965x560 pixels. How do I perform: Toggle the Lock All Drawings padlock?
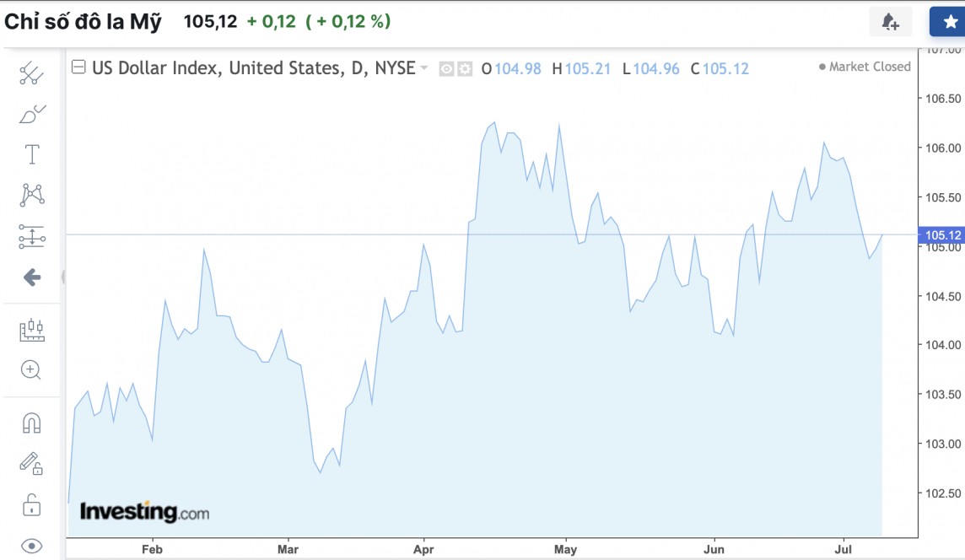(31, 504)
